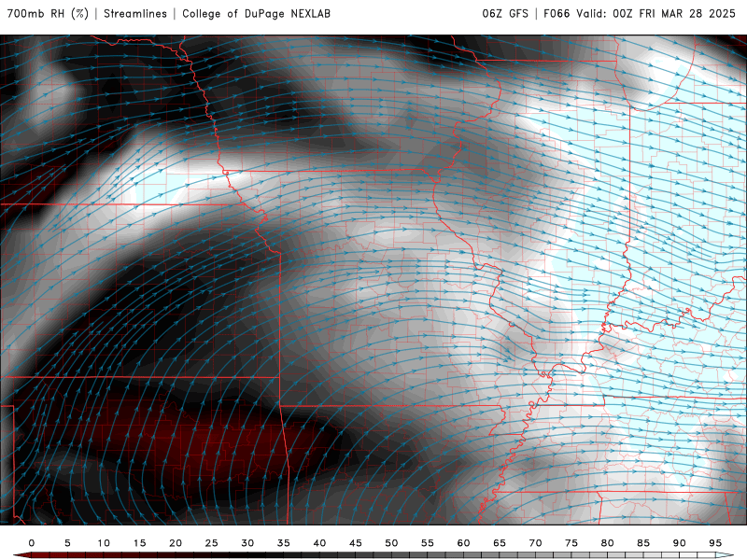
Task: Click the "5" value on the color scale
Action: (67, 543)
